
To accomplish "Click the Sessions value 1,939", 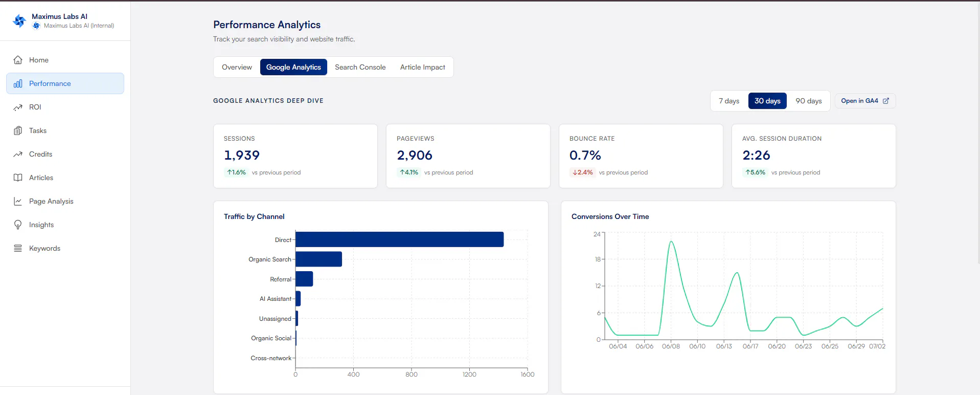I will 242,155.
